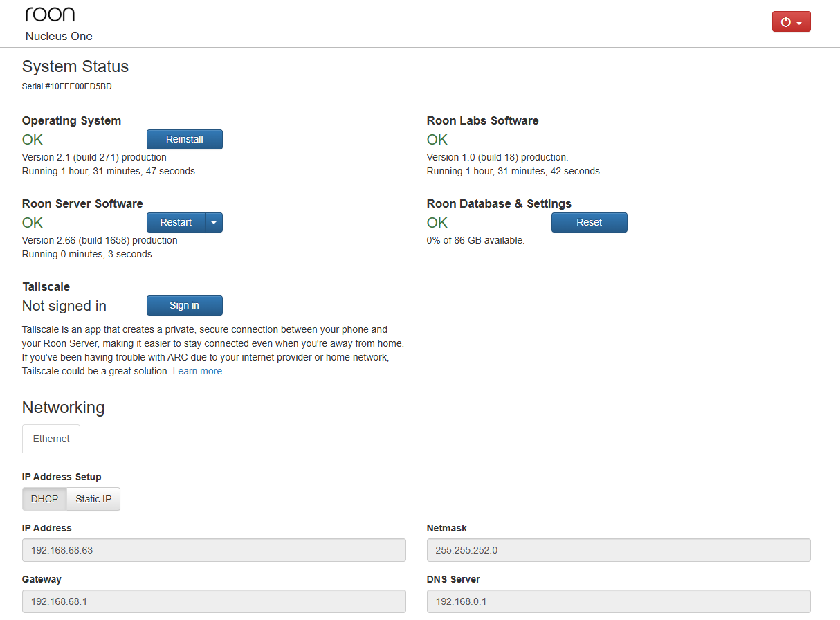This screenshot has height=620, width=840.
Task: Click 'Running 1 hour, 31 minutes, 42 seconds.' text
Action: pos(514,171)
